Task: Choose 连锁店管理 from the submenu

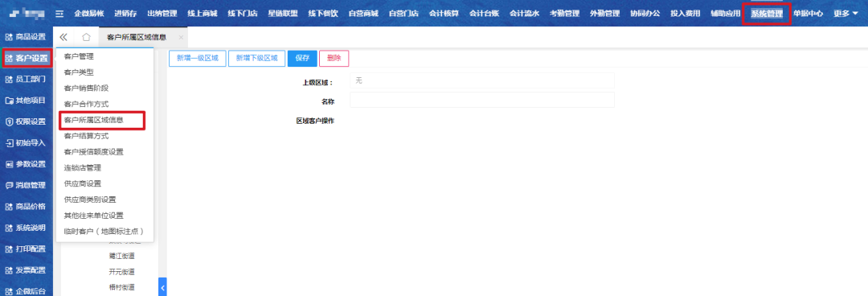Action: (83, 167)
